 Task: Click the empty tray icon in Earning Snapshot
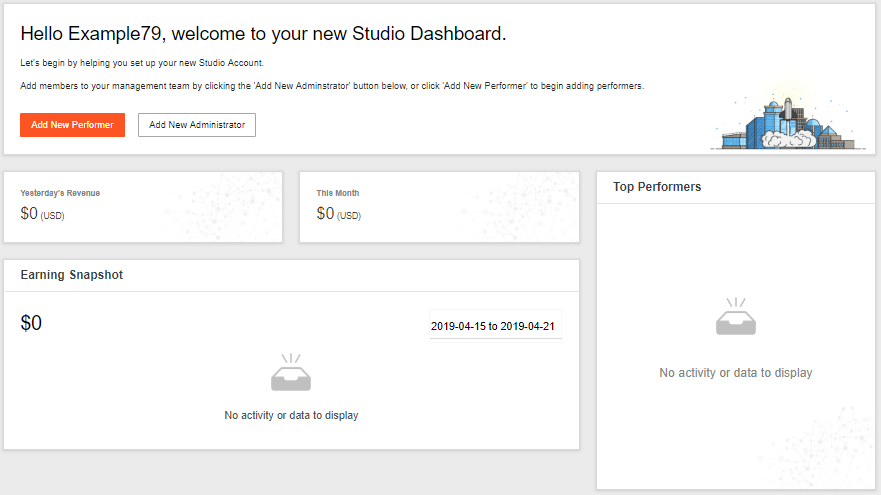point(291,374)
